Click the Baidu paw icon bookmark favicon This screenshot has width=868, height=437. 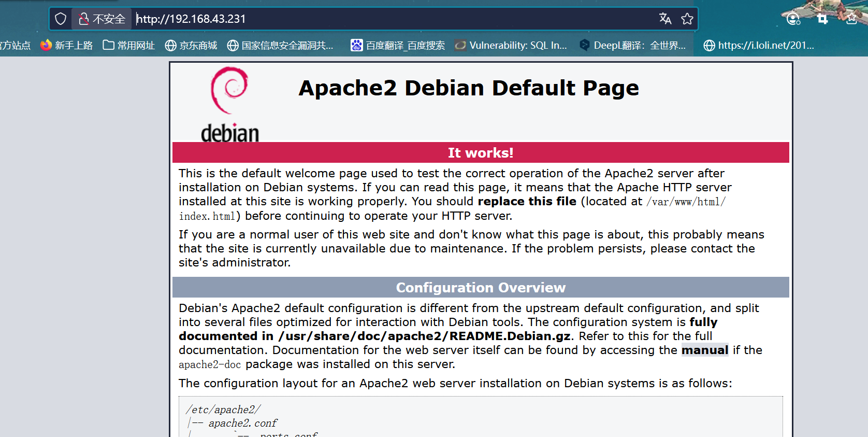357,45
